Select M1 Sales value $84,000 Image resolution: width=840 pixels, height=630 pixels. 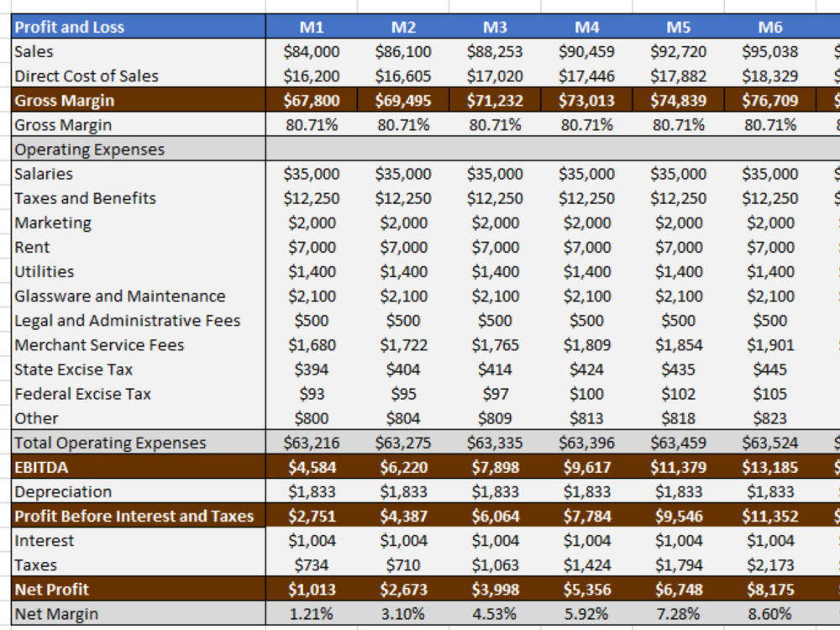[312, 51]
